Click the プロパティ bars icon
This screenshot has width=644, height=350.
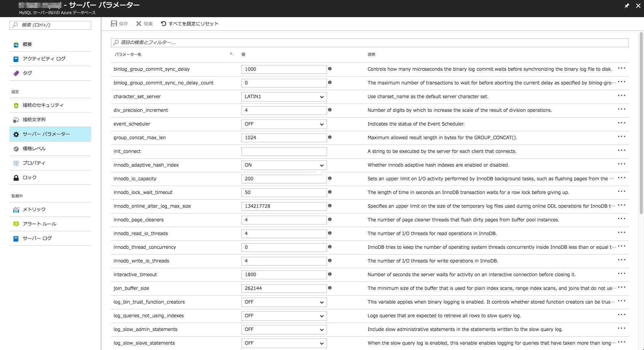(x=16, y=163)
